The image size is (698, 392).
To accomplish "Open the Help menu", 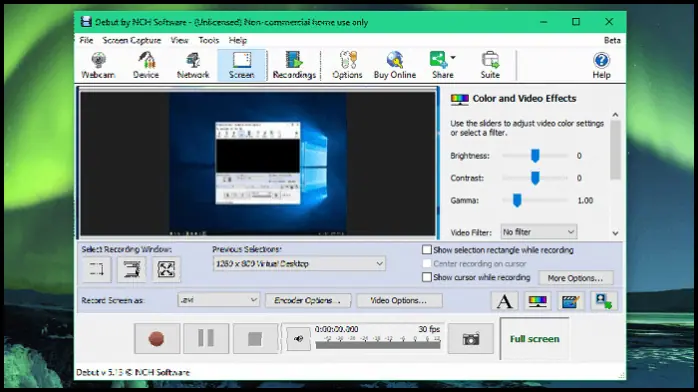I will tap(238, 40).
